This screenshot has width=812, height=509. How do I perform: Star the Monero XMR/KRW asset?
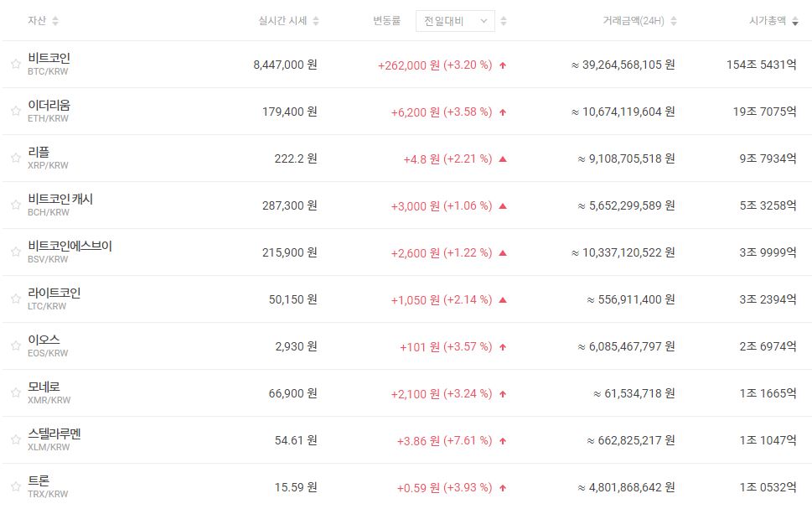coord(15,393)
